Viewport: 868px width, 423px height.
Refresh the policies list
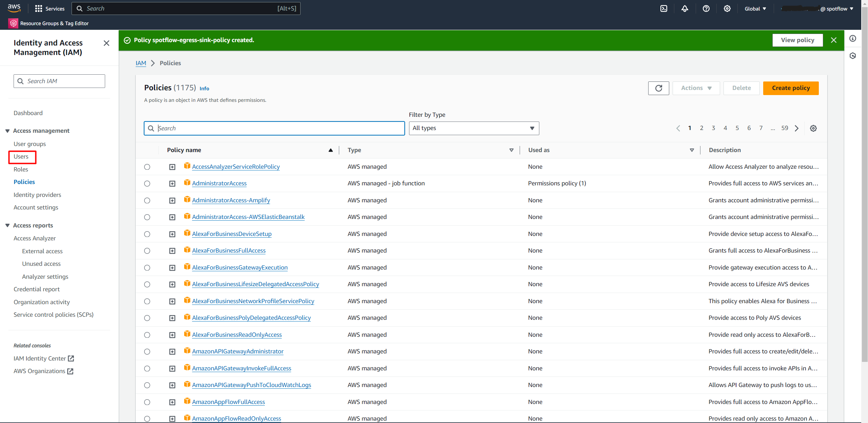pyautogui.click(x=658, y=88)
